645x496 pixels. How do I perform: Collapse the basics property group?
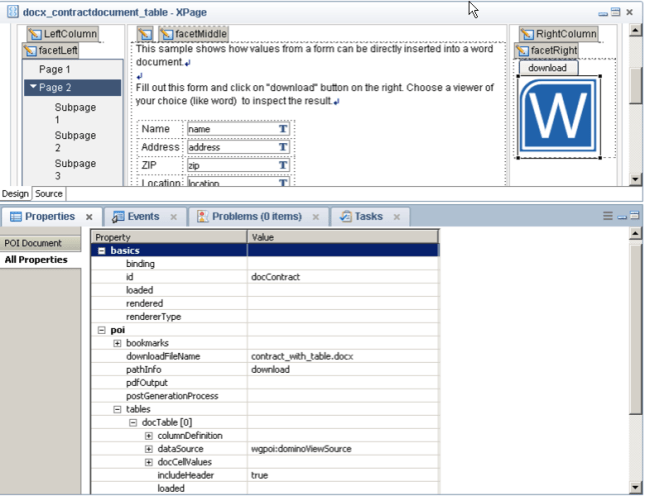point(102,250)
